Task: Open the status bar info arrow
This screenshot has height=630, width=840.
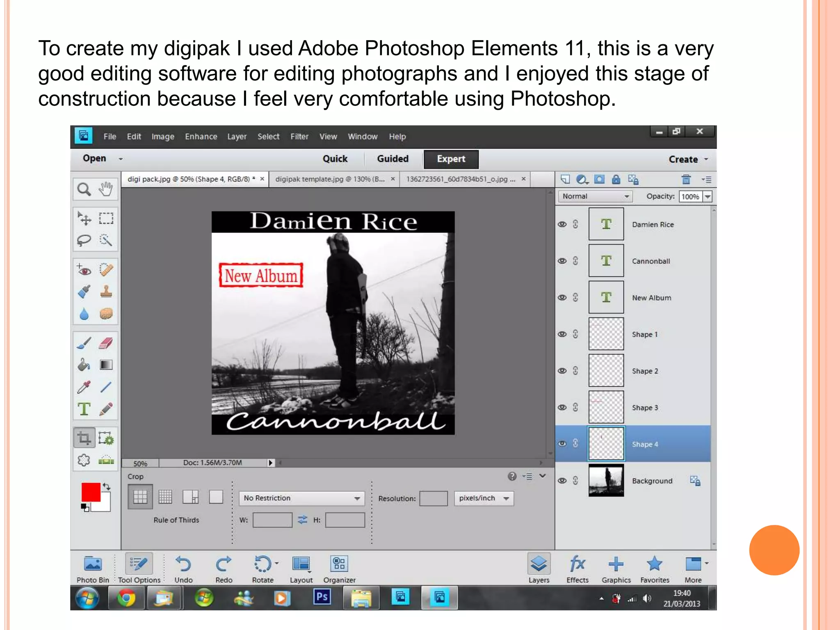Action: (x=270, y=463)
